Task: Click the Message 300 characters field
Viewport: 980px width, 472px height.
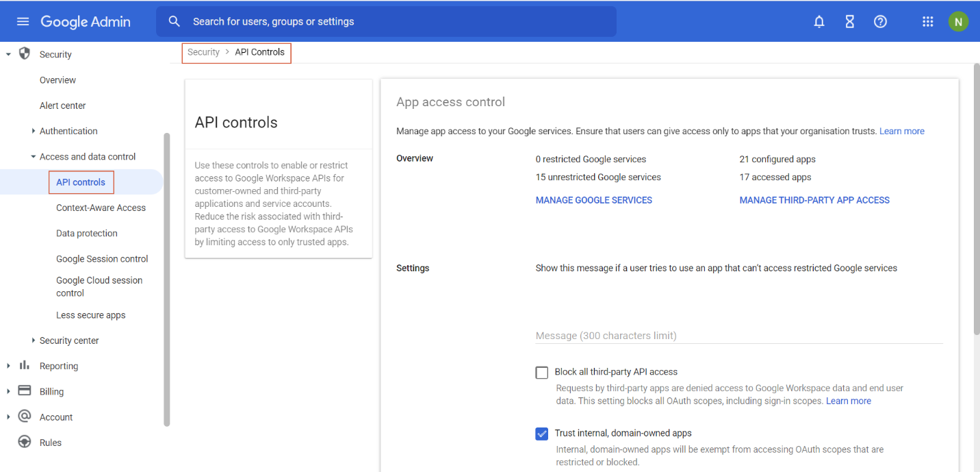Action: (x=739, y=335)
